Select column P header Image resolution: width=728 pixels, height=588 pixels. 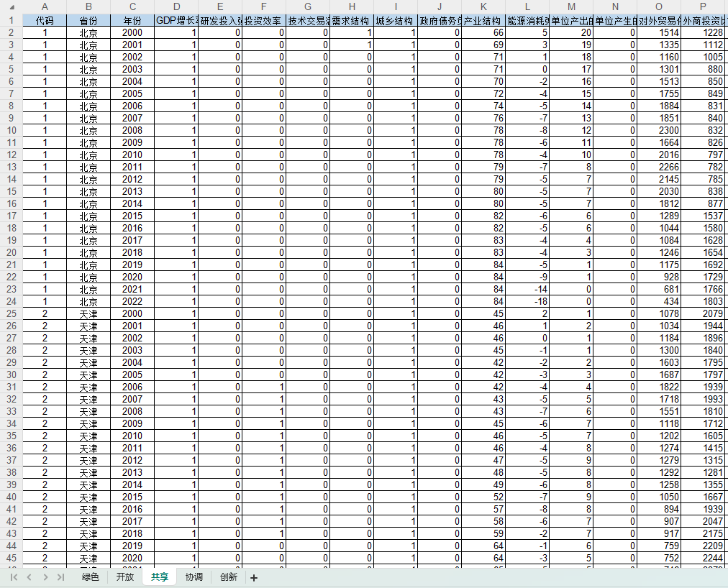click(703, 7)
